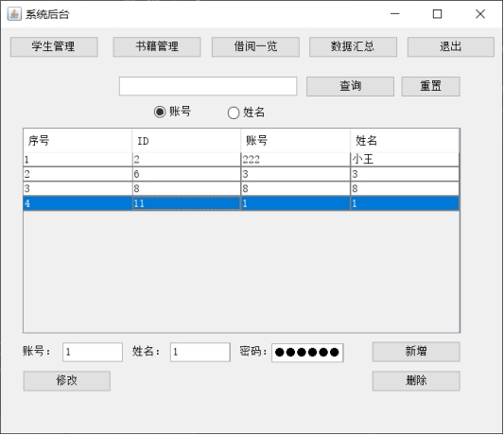This screenshot has height=435, width=504.
Task: Select the 姓名 radio button
Action: (234, 113)
